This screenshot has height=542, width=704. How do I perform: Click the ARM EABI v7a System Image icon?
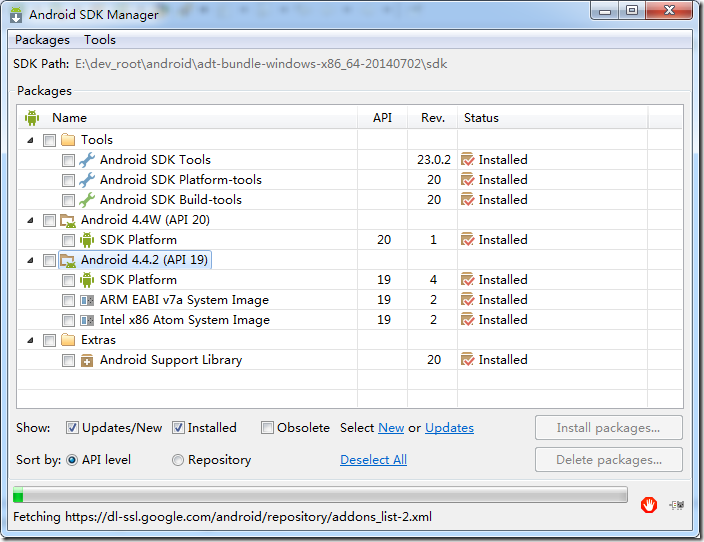[x=87, y=300]
